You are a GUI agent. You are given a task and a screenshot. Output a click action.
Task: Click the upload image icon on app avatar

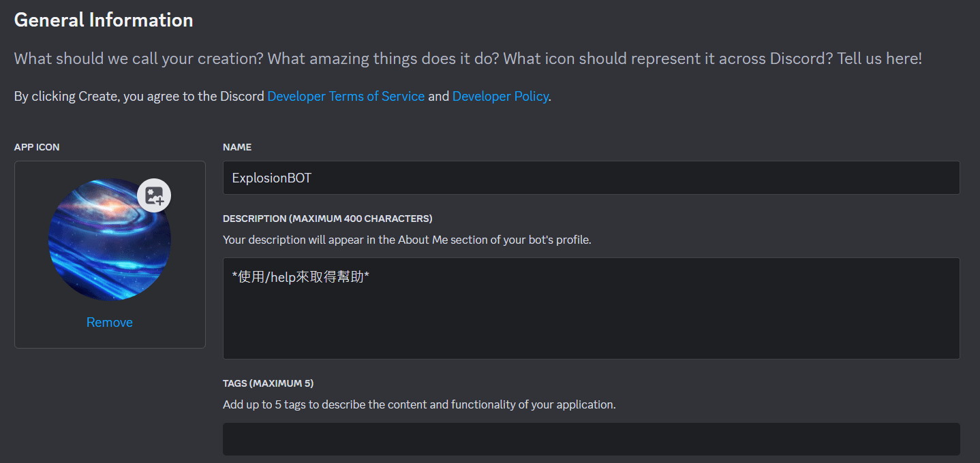pyautogui.click(x=154, y=196)
